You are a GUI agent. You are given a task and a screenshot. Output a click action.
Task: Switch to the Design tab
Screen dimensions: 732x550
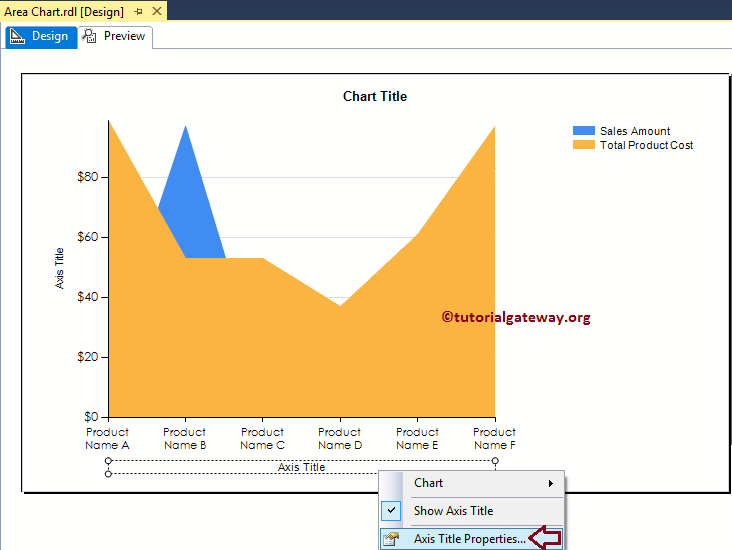(41, 36)
